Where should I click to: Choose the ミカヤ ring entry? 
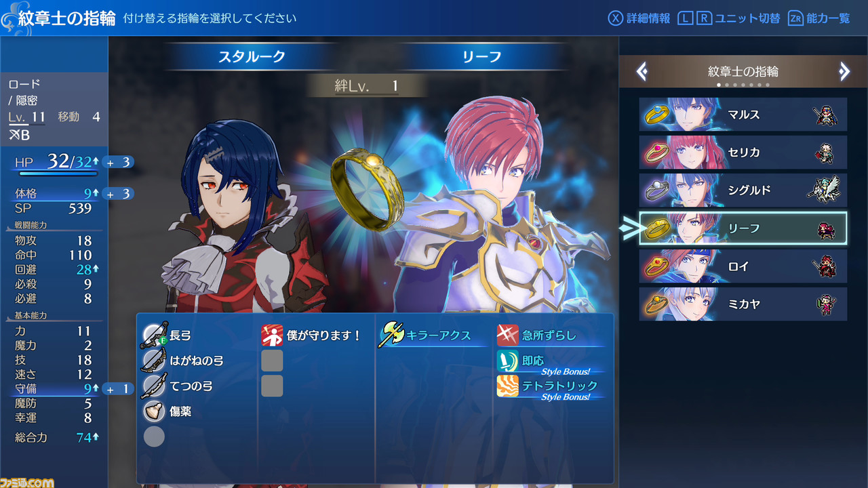pyautogui.click(x=743, y=304)
